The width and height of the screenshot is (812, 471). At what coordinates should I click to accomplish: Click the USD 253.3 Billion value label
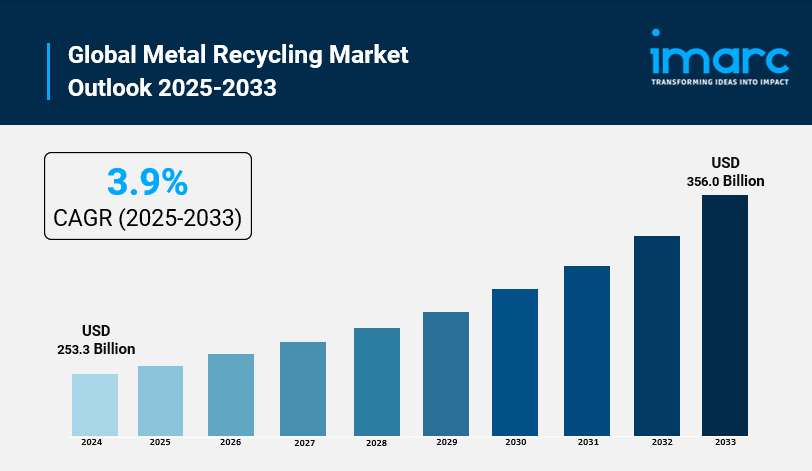point(96,340)
